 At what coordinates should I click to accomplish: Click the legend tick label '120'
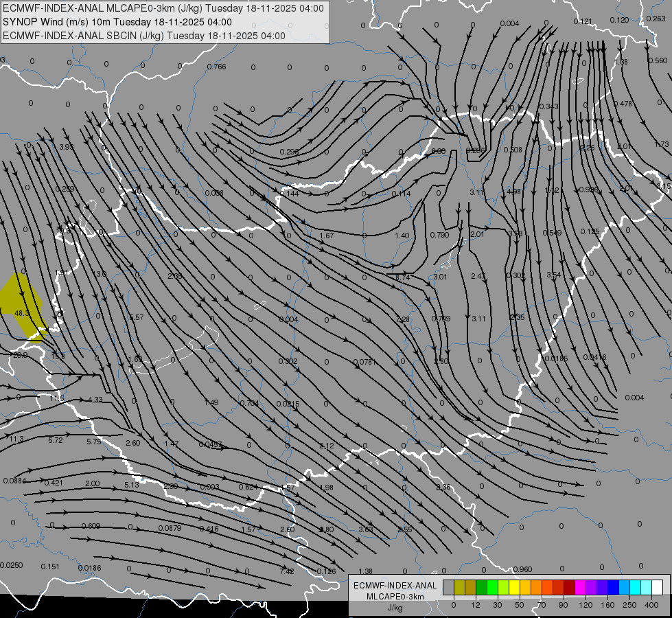click(x=586, y=605)
